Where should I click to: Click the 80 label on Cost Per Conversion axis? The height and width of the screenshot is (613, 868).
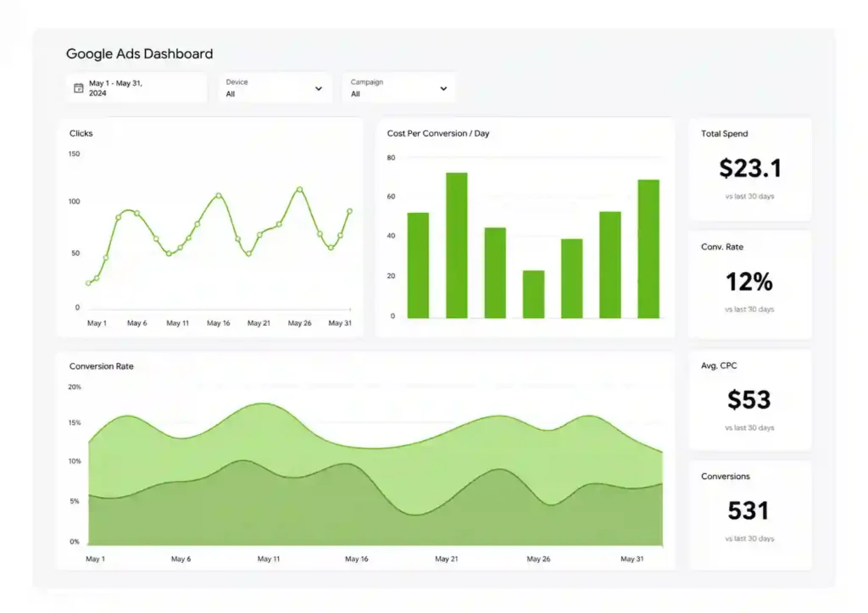click(x=391, y=158)
